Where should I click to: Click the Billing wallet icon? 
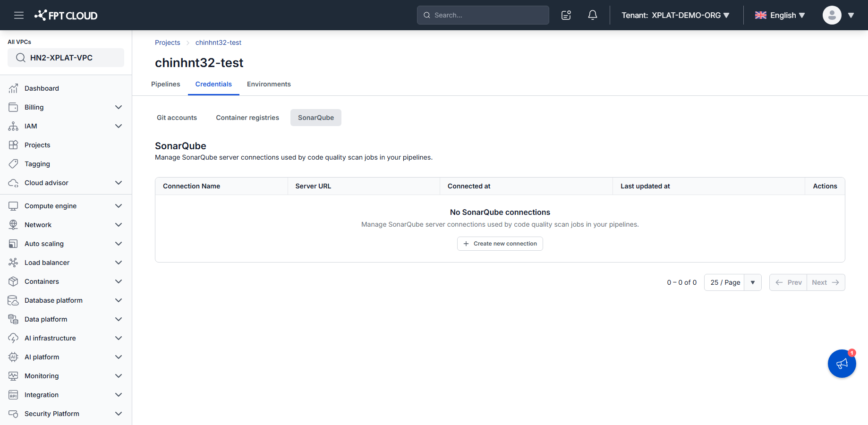click(13, 107)
